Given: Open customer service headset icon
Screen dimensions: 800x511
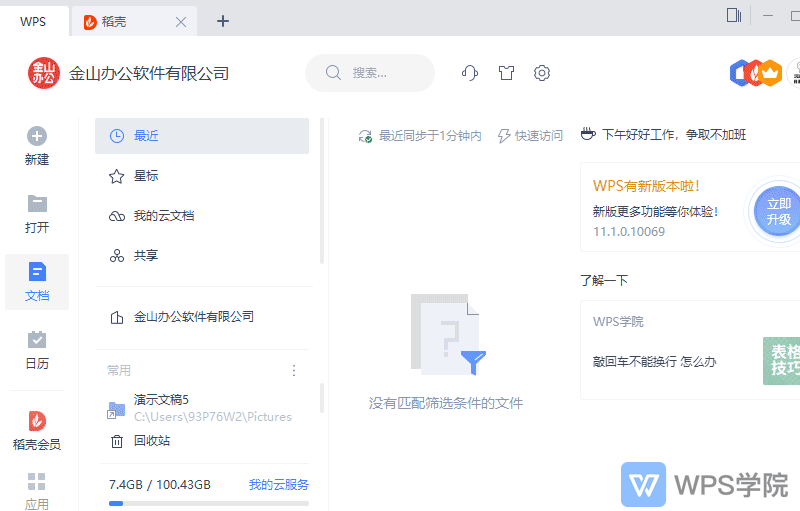Looking at the screenshot, I should click(470, 73).
